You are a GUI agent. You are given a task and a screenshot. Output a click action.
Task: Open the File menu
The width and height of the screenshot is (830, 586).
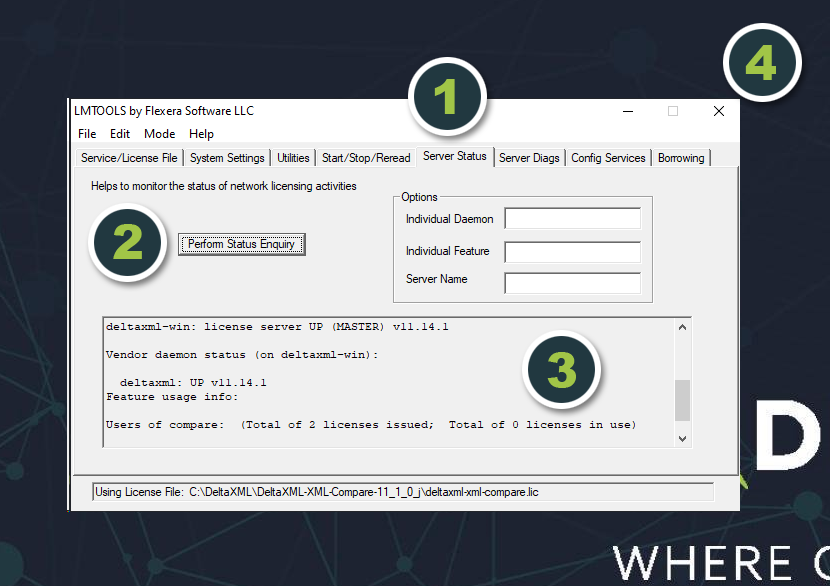[x=87, y=134]
